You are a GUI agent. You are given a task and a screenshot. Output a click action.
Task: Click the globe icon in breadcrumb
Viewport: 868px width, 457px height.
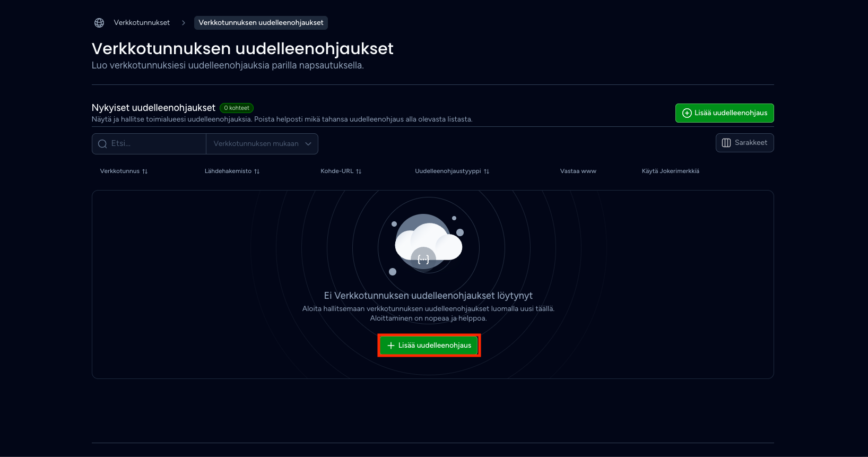tap(99, 23)
